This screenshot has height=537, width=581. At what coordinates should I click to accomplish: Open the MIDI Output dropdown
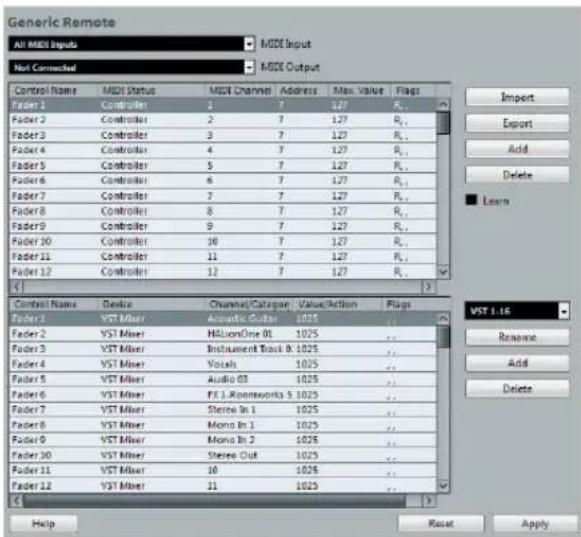(131, 67)
